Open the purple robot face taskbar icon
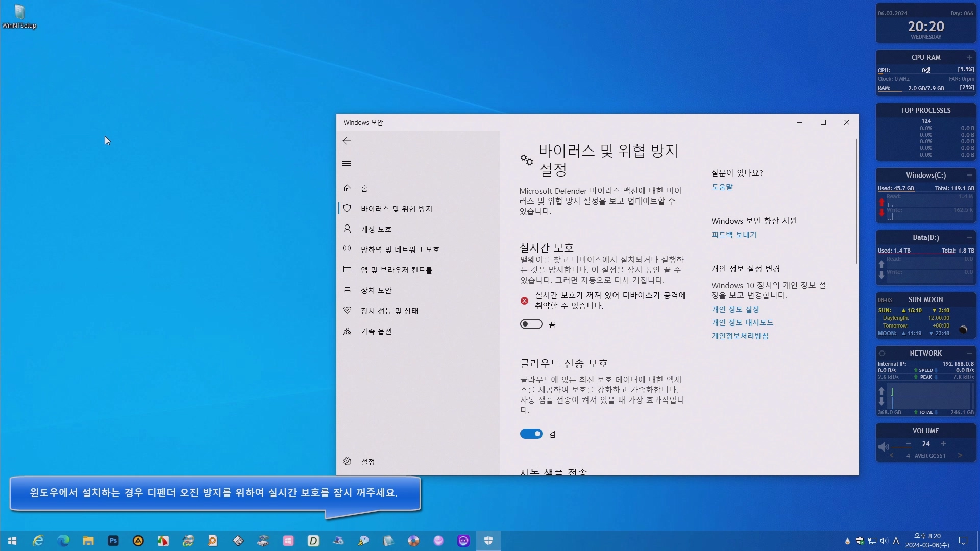 [x=463, y=541]
